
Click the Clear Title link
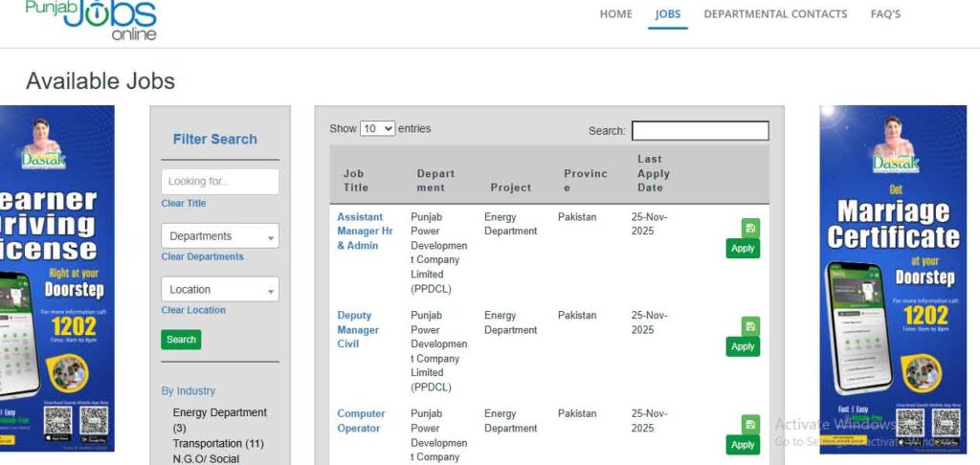point(184,204)
